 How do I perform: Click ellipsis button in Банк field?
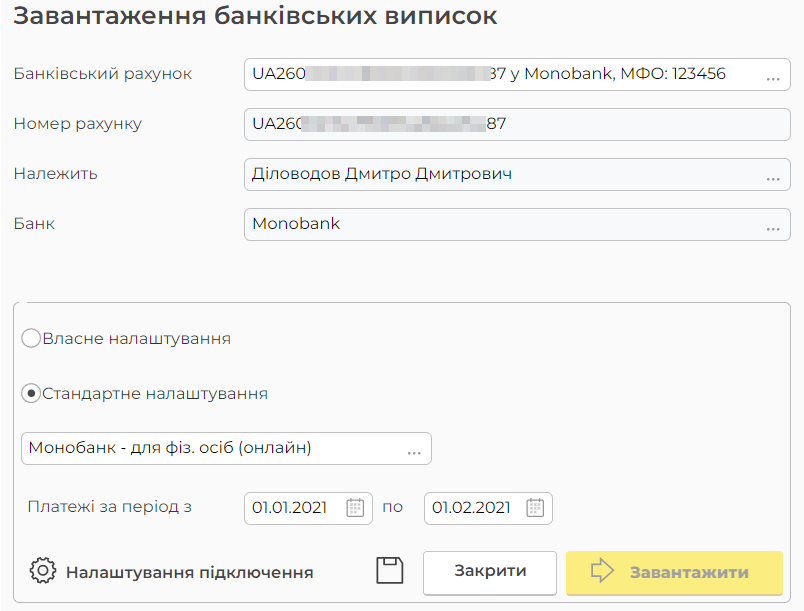772,226
